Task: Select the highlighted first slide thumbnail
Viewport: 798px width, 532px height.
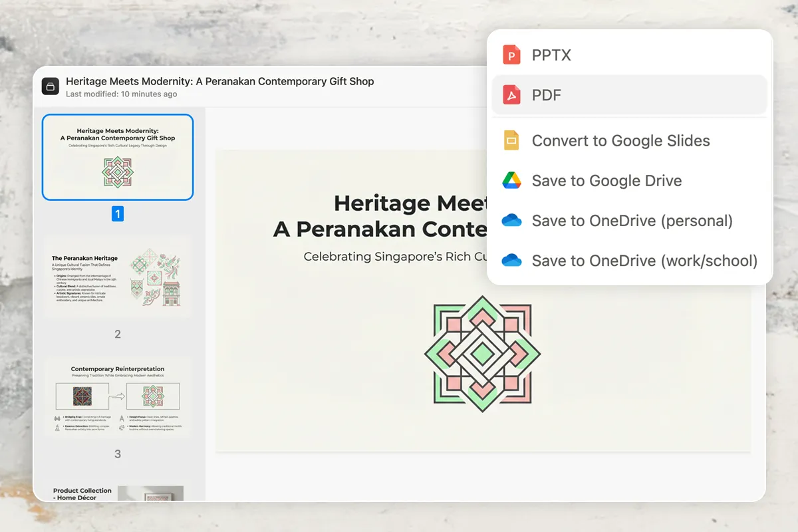Action: (118, 158)
